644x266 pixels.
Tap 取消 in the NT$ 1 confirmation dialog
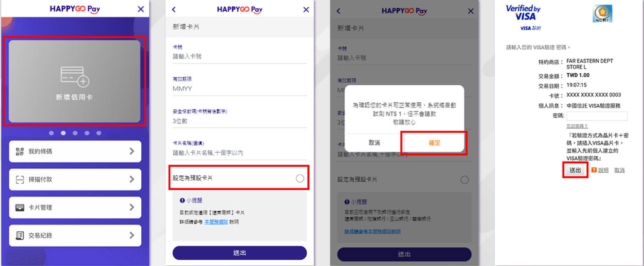(x=374, y=143)
